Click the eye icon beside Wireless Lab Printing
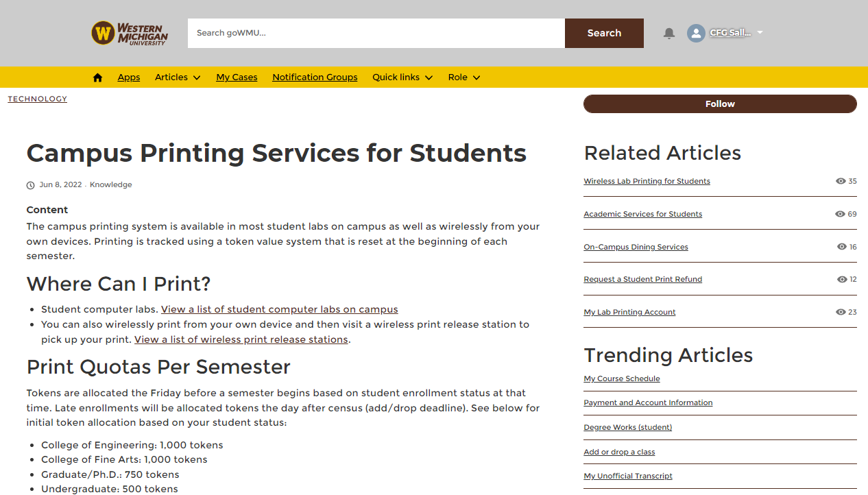Viewport: 868px width, 495px height. pos(841,181)
